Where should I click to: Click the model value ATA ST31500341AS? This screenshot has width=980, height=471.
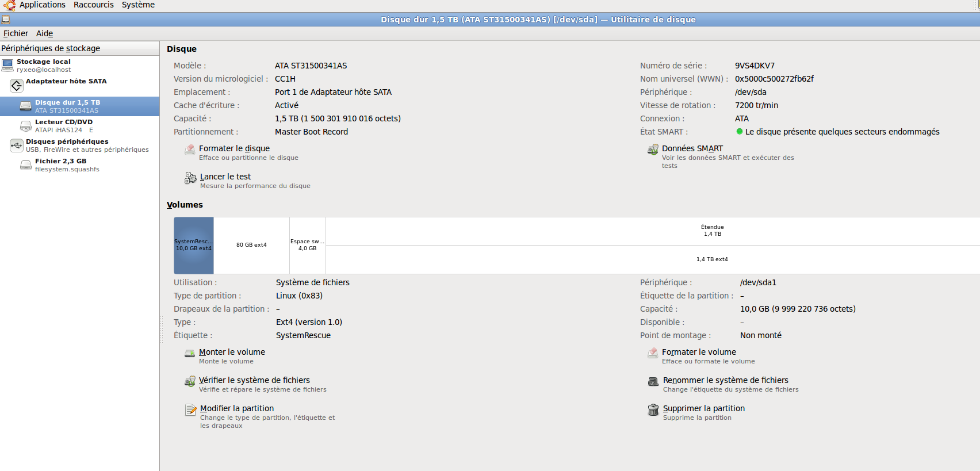click(x=311, y=66)
